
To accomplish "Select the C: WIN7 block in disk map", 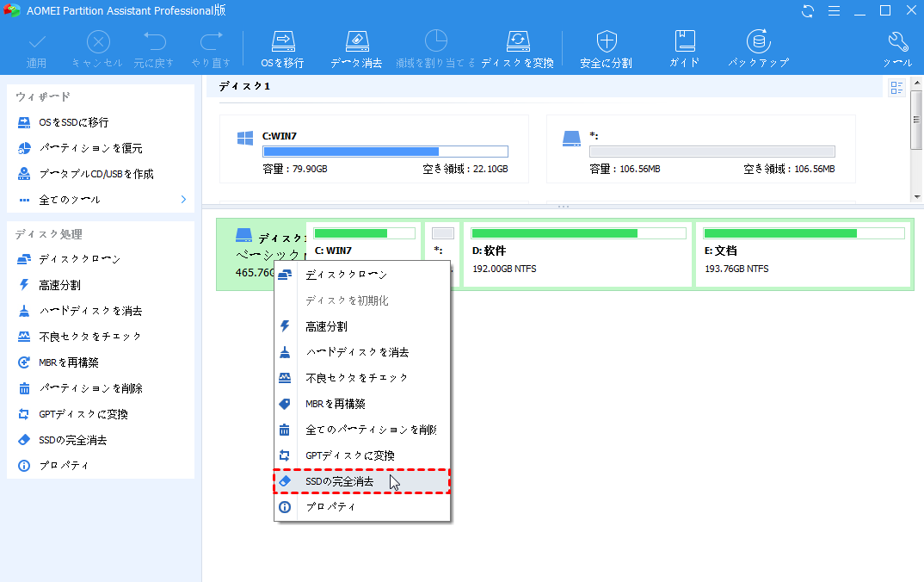I will point(364,242).
